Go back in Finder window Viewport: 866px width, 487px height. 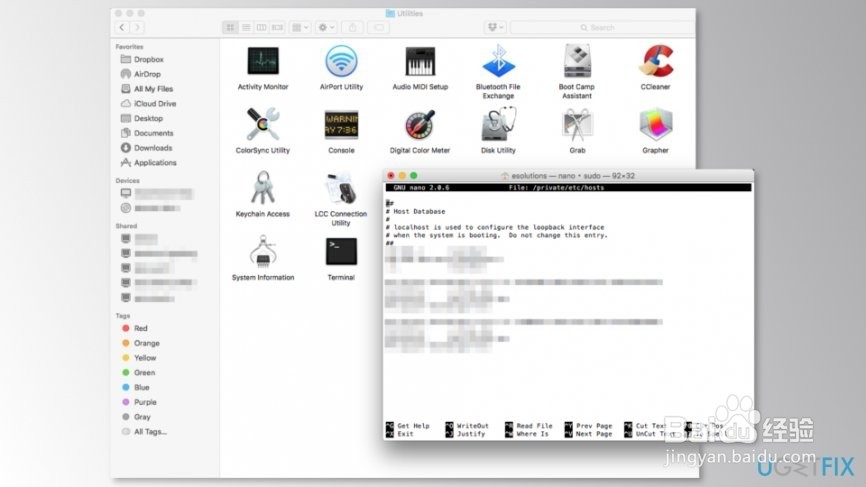(122, 27)
